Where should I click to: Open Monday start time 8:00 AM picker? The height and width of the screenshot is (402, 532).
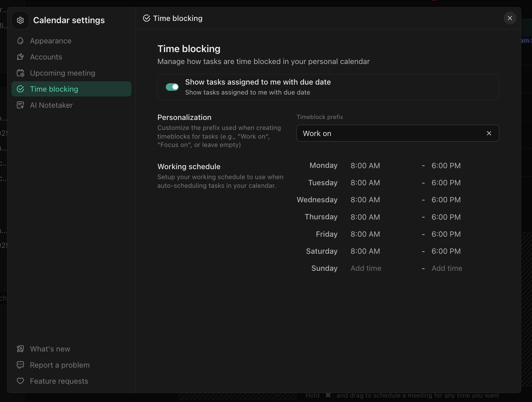coord(365,166)
